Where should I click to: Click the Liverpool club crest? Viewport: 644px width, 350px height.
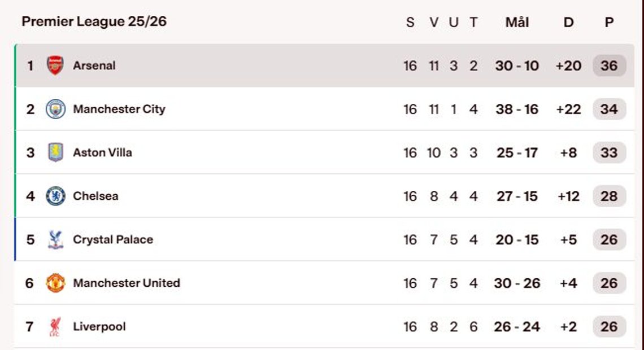tap(55, 327)
